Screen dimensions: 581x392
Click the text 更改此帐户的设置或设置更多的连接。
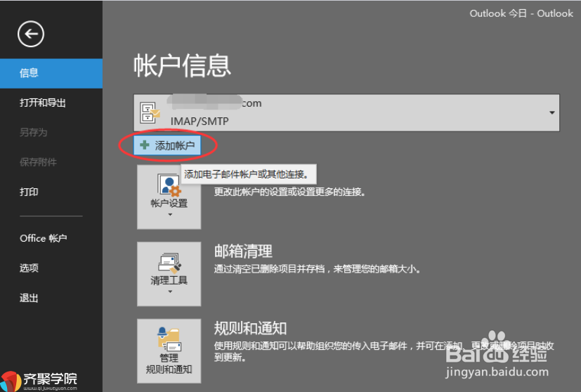[x=289, y=192]
